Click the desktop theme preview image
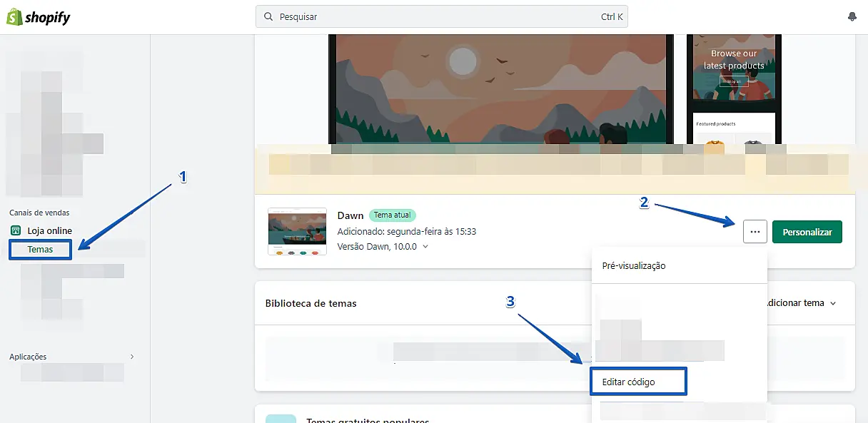 (500, 89)
